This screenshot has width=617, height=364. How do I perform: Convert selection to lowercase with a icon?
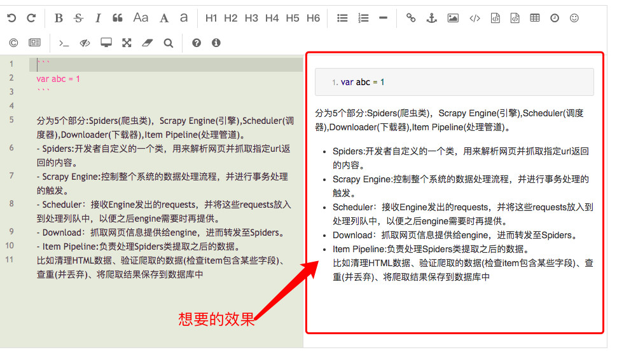[184, 18]
